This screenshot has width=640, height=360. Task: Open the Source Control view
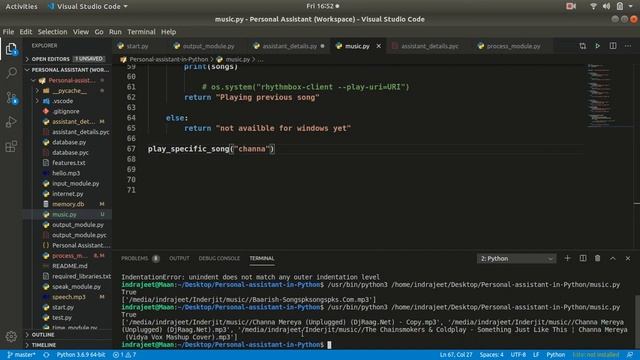pyautogui.click(x=11, y=98)
